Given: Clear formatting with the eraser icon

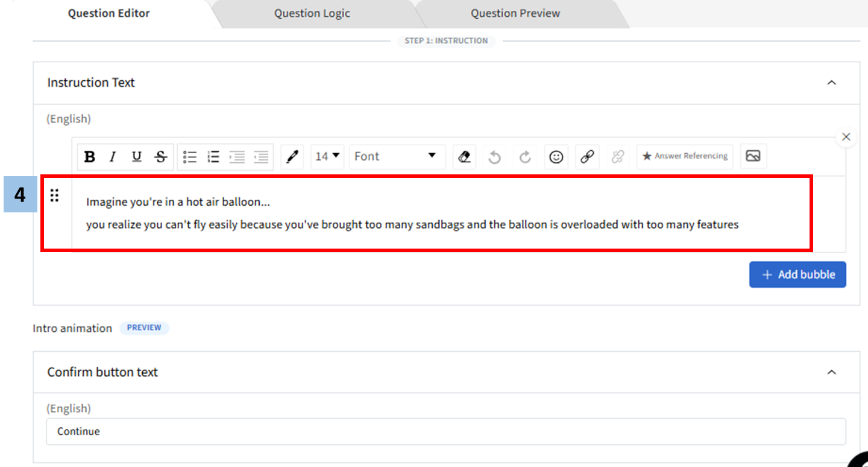Looking at the screenshot, I should 464,157.
